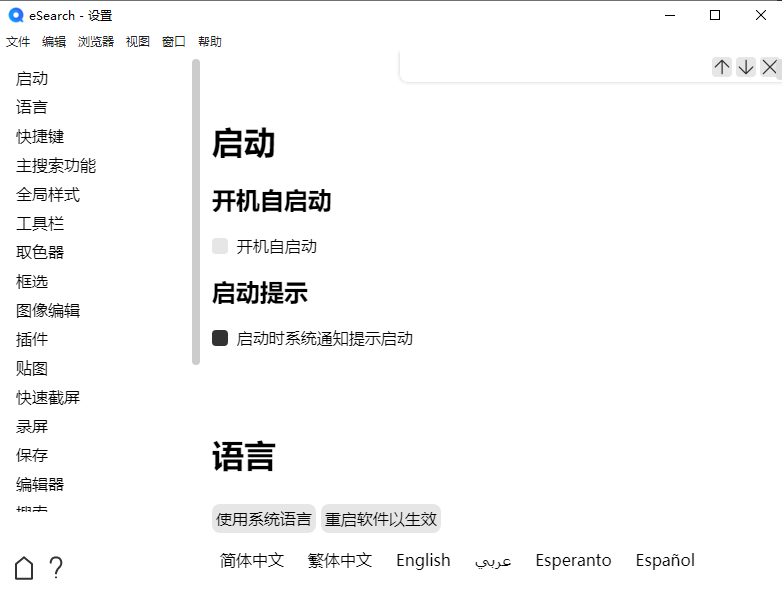
Task: Open the 视图 menu
Action: coord(138,41)
